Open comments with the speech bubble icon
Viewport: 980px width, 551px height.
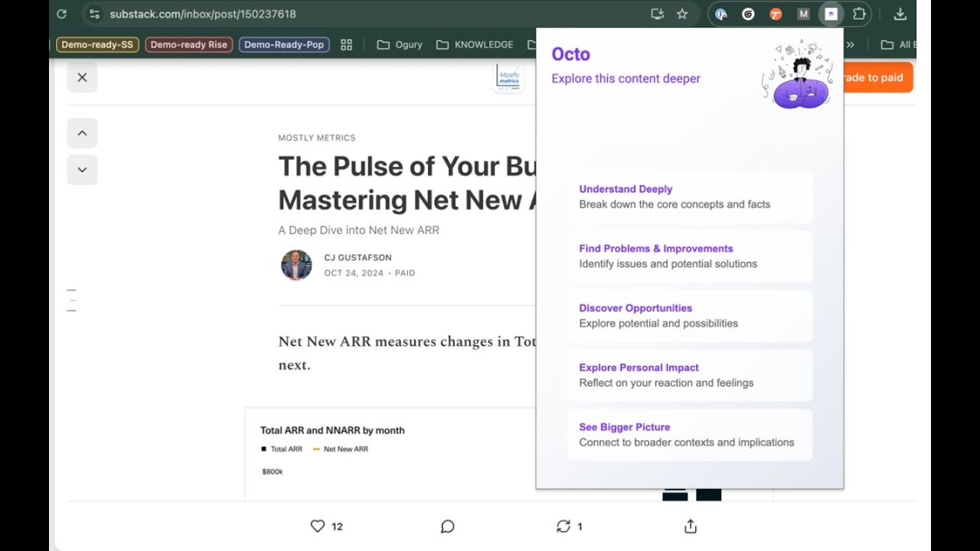point(448,526)
